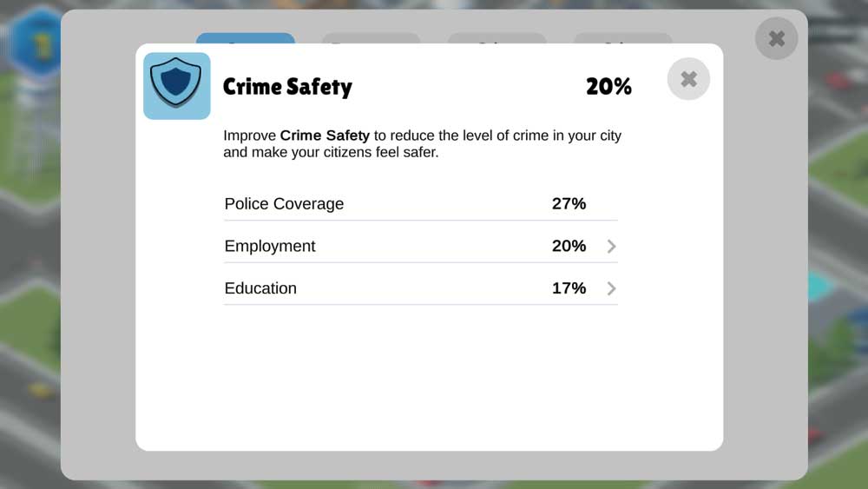Click the 17% Education value

569,288
